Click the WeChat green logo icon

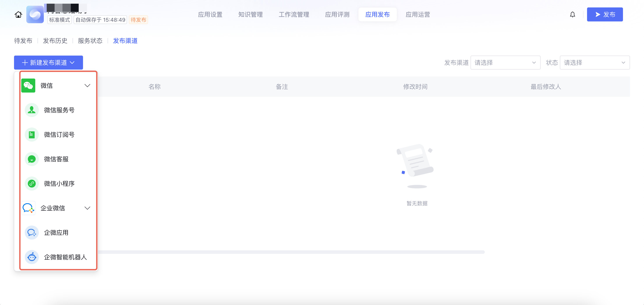point(28,86)
